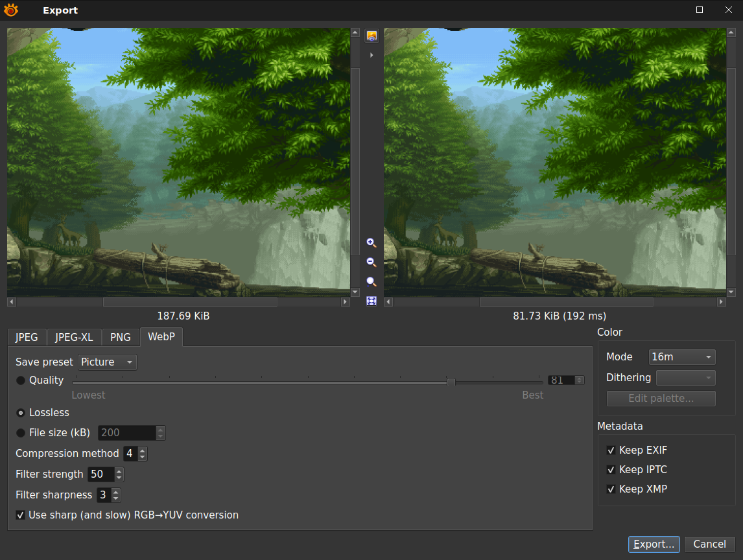The width and height of the screenshot is (743, 560).
Task: Click the left preview horizontal scrollbar thumb
Action: point(190,302)
